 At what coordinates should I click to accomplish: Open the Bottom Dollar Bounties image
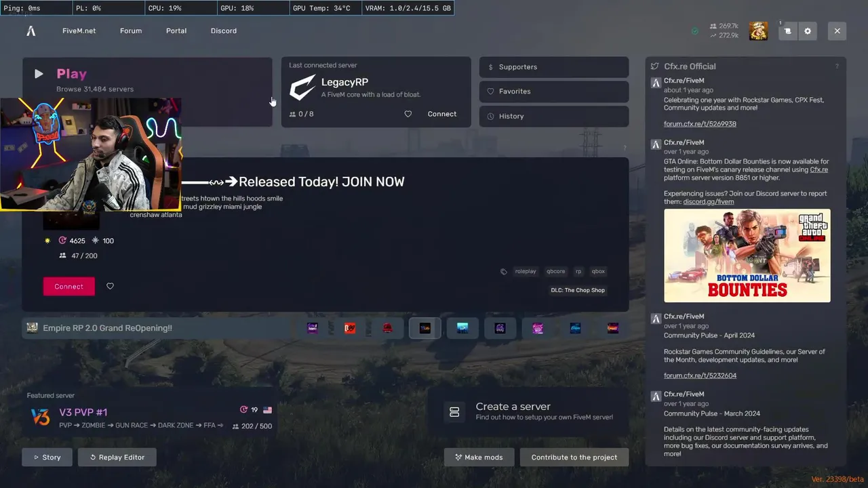(x=747, y=256)
